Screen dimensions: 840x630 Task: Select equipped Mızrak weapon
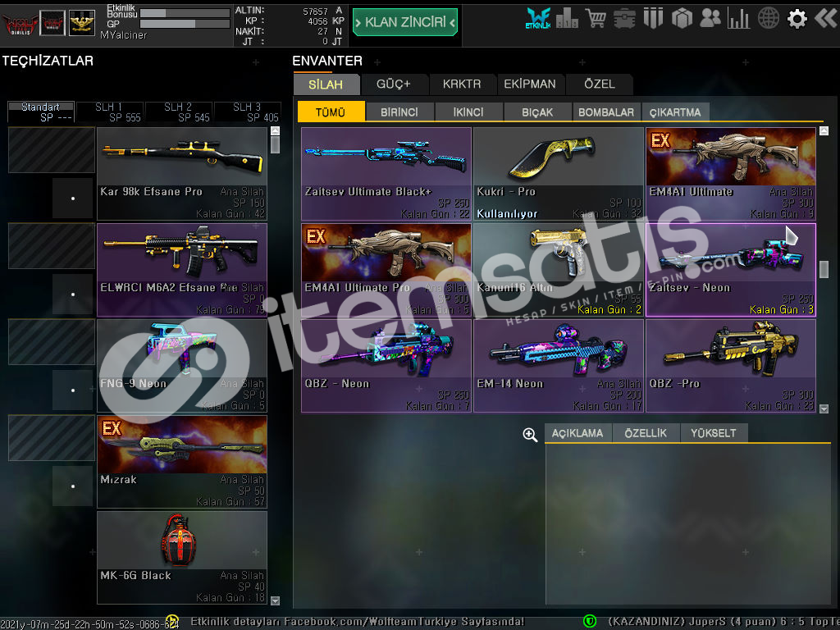182,461
